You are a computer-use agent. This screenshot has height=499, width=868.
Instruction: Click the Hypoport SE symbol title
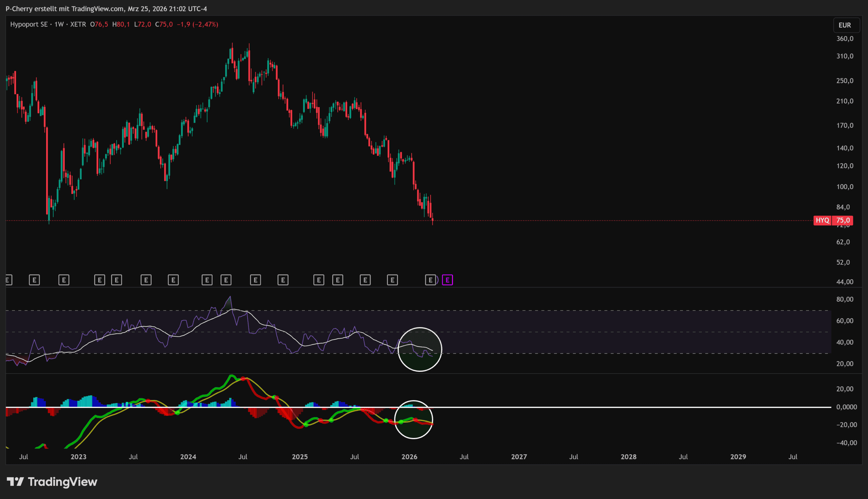(x=29, y=24)
